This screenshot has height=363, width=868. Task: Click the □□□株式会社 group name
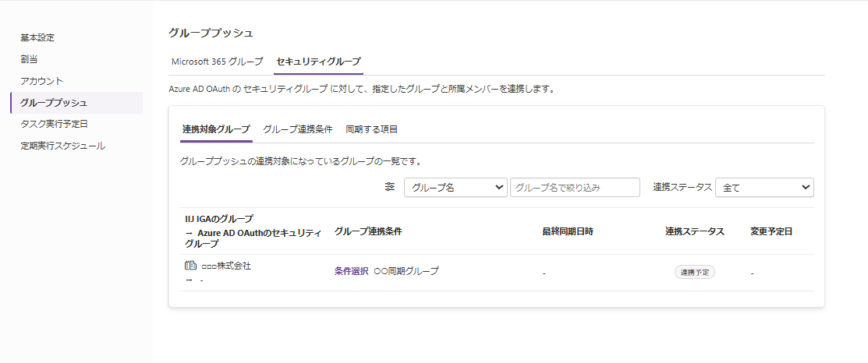click(x=226, y=266)
